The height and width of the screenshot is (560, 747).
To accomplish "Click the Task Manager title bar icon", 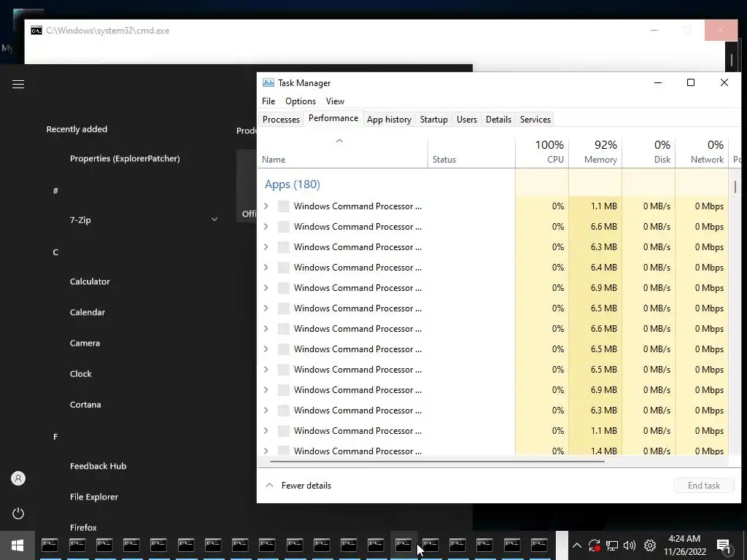I will tap(268, 82).
